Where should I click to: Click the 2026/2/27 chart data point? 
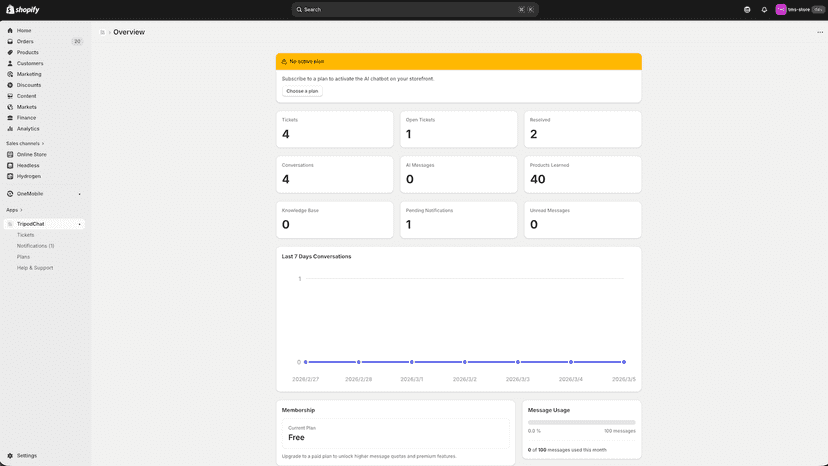[x=305, y=362]
